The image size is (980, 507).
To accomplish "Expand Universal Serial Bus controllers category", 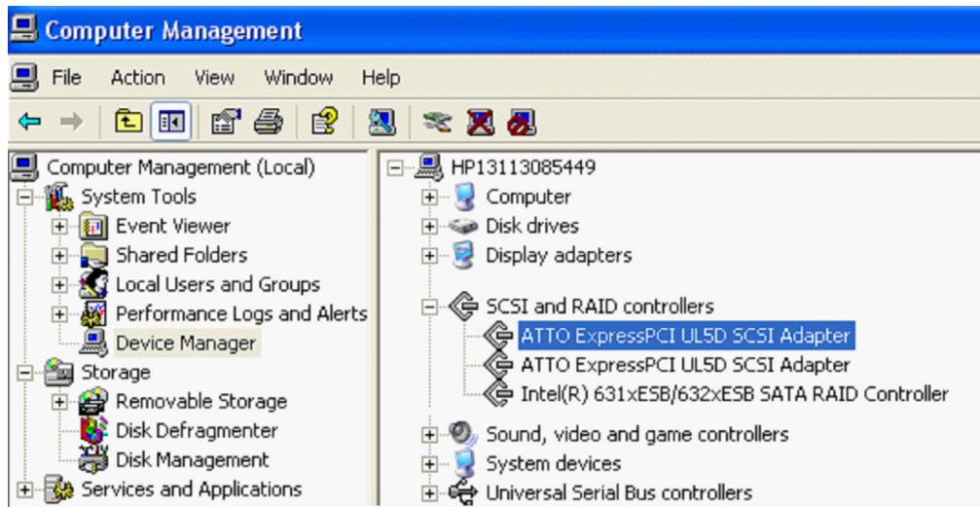I will tap(429, 493).
